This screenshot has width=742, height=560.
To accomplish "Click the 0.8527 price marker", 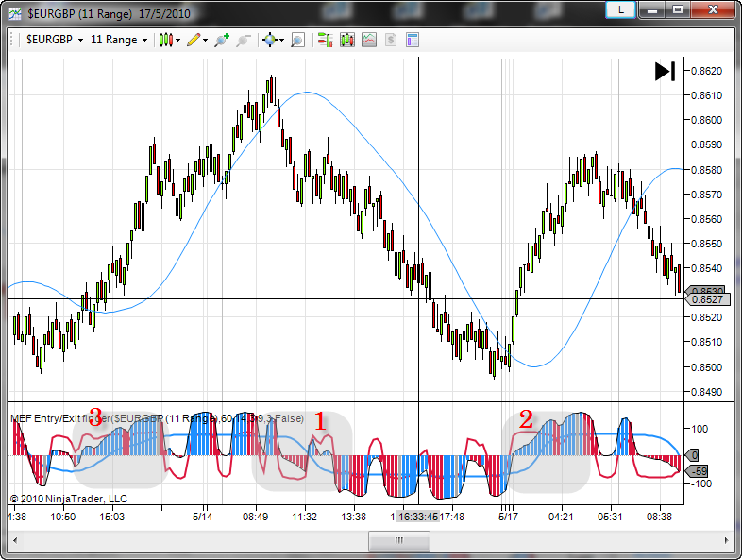I will pyautogui.click(x=707, y=299).
